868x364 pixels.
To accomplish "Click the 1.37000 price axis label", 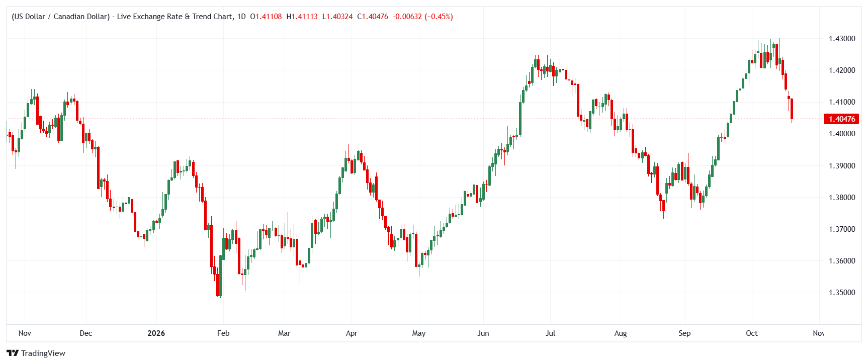I will 842,229.
